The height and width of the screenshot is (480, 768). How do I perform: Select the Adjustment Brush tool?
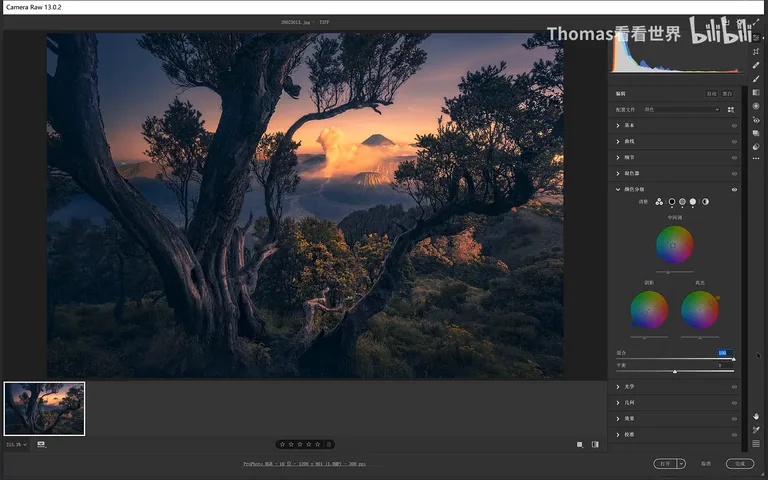click(x=756, y=79)
